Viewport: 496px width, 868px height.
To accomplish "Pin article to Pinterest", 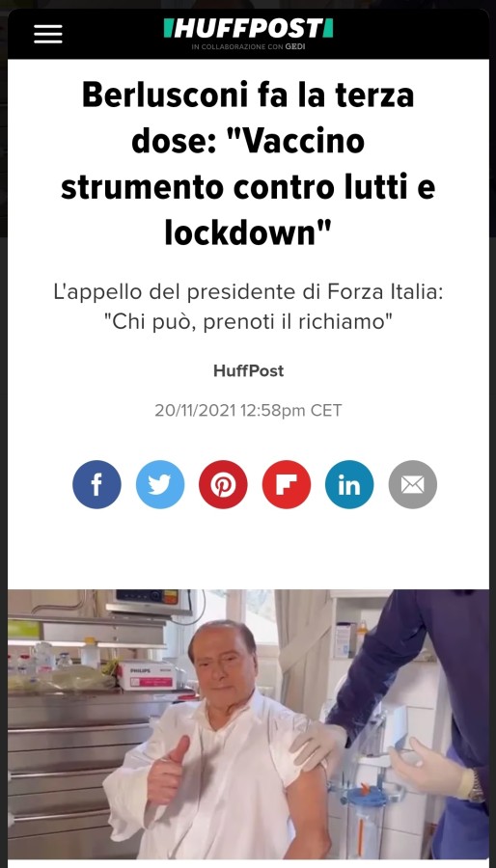I will point(223,484).
